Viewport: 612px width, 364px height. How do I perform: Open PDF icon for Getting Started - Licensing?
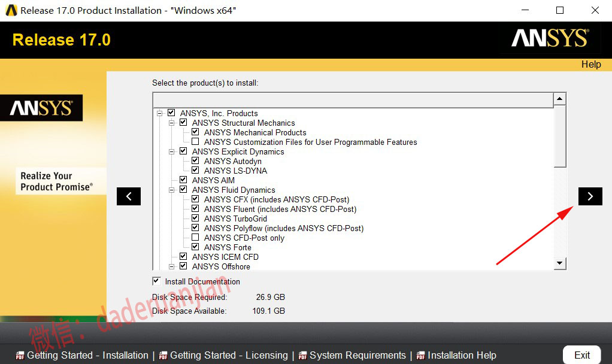pos(163,356)
